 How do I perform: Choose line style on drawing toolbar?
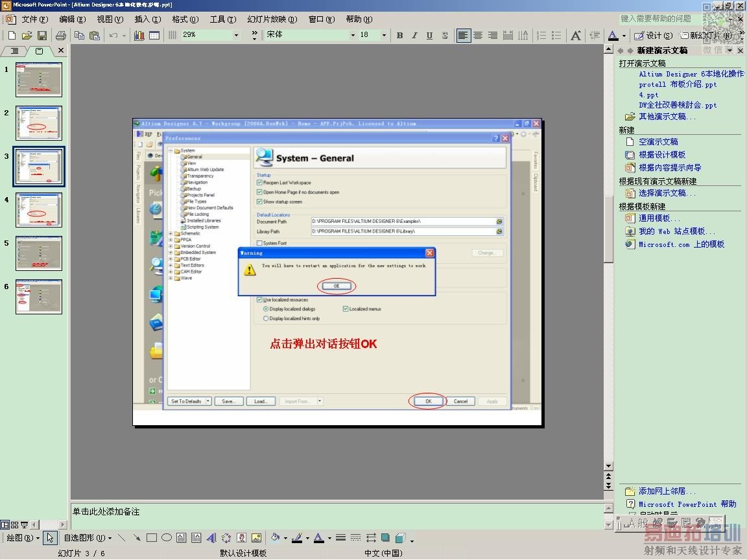(340, 537)
